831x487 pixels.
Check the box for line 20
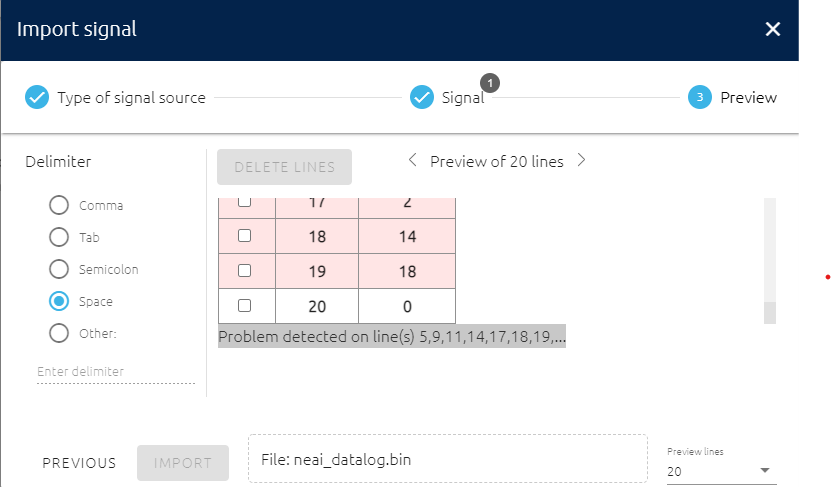pyautogui.click(x=244, y=306)
